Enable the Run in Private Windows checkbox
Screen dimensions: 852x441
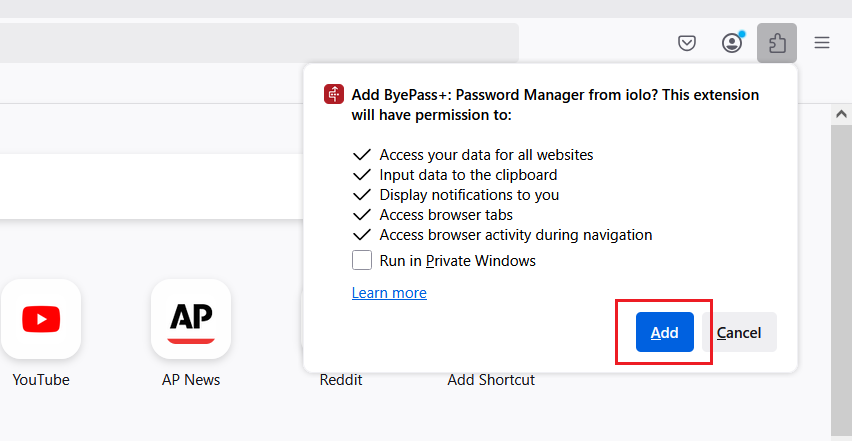click(362, 260)
